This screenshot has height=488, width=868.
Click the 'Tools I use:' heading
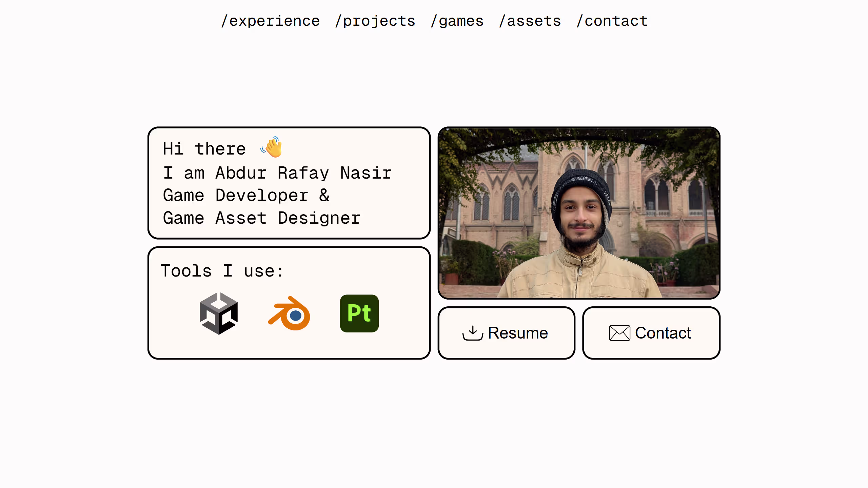click(x=222, y=271)
